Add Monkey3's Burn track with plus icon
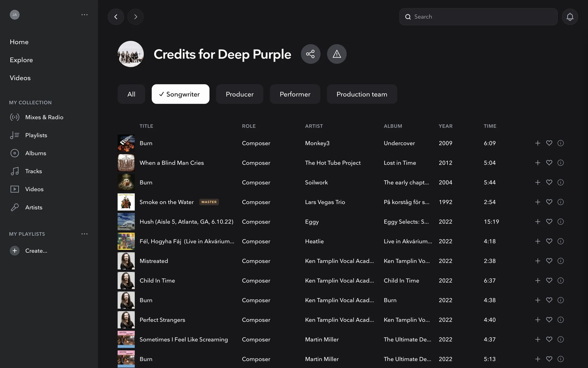 tap(537, 143)
